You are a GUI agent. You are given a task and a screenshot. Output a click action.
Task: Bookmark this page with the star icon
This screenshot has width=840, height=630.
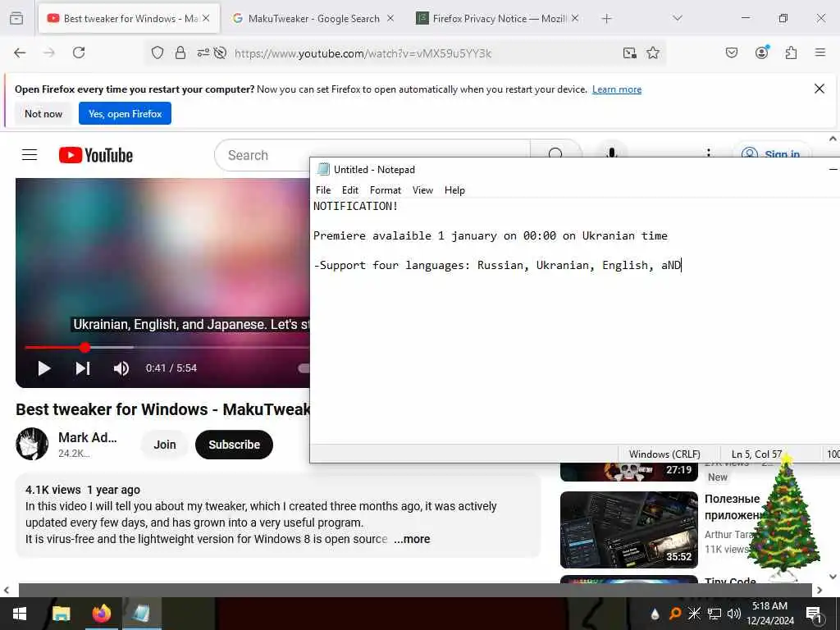tap(652, 52)
